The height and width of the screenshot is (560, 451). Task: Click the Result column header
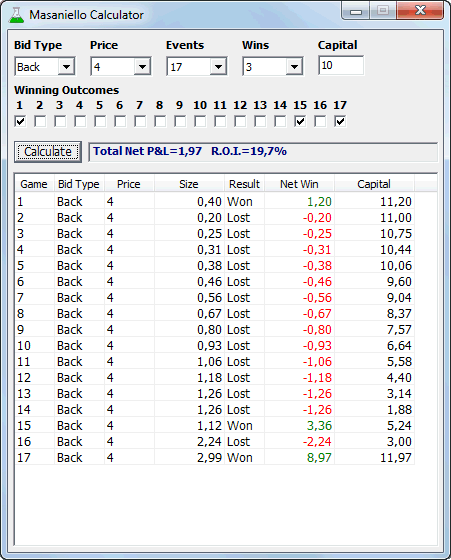244,184
